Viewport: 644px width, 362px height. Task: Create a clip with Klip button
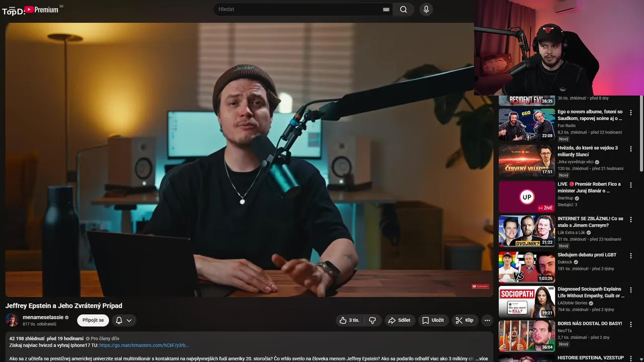[464, 320]
